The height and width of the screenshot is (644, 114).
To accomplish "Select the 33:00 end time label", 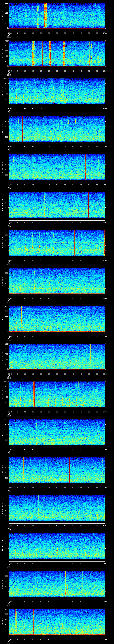I will (x=105, y=639).
